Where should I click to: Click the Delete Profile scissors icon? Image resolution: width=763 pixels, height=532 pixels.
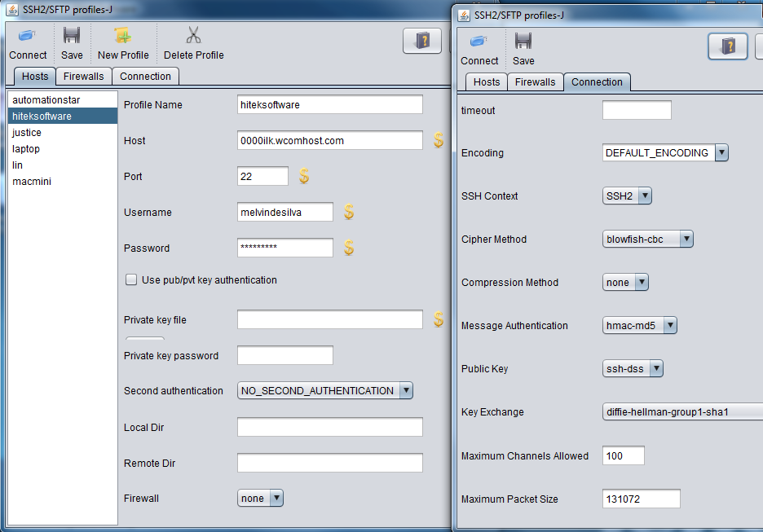tap(193, 36)
